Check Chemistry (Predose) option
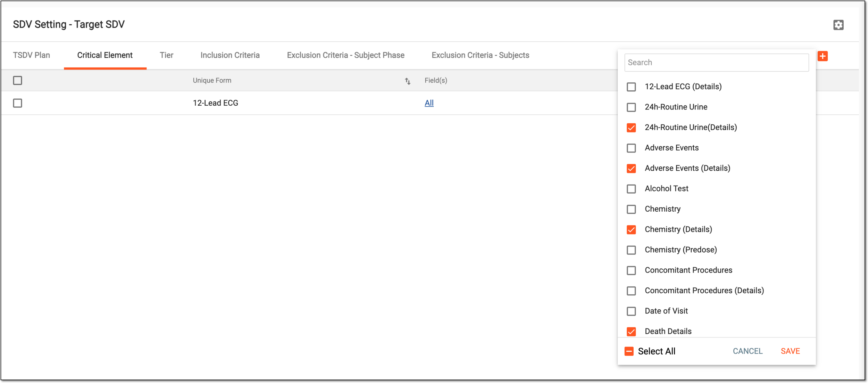The image size is (868, 383). tap(631, 250)
